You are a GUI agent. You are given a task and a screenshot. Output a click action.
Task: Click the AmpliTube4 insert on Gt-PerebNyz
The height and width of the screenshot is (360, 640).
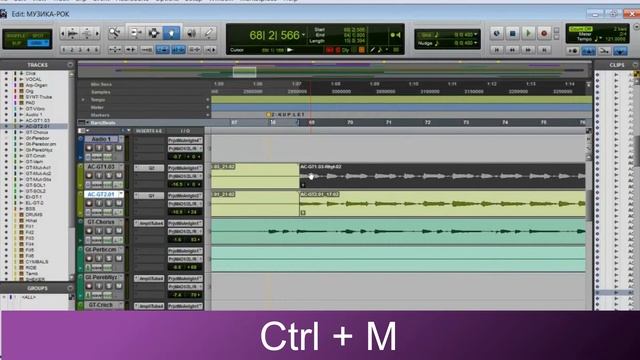click(x=149, y=278)
